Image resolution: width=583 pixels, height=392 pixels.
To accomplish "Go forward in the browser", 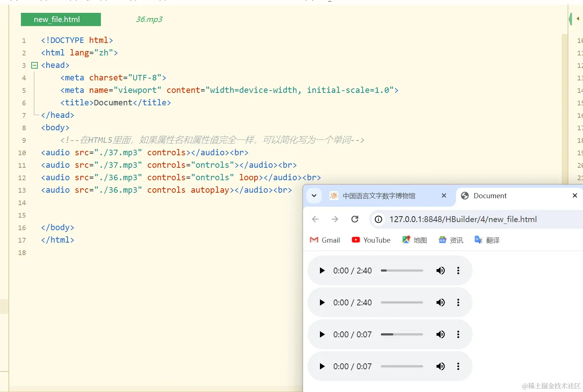I will pos(335,219).
